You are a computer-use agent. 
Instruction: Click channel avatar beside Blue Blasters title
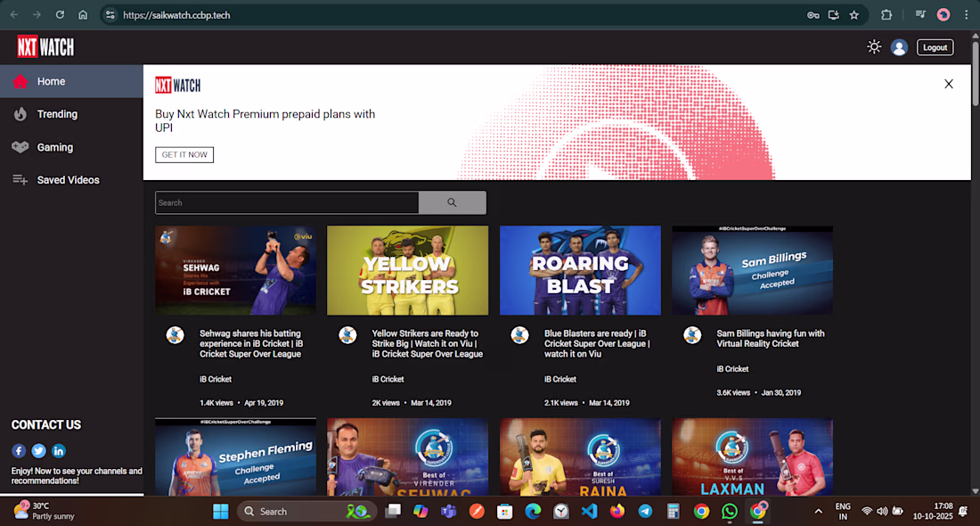519,335
